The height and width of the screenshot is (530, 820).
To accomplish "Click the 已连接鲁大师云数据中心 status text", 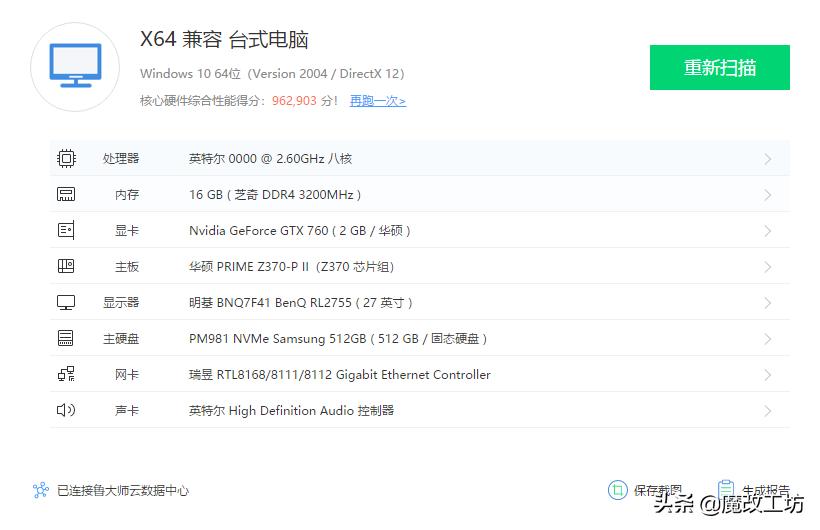I will point(123,490).
